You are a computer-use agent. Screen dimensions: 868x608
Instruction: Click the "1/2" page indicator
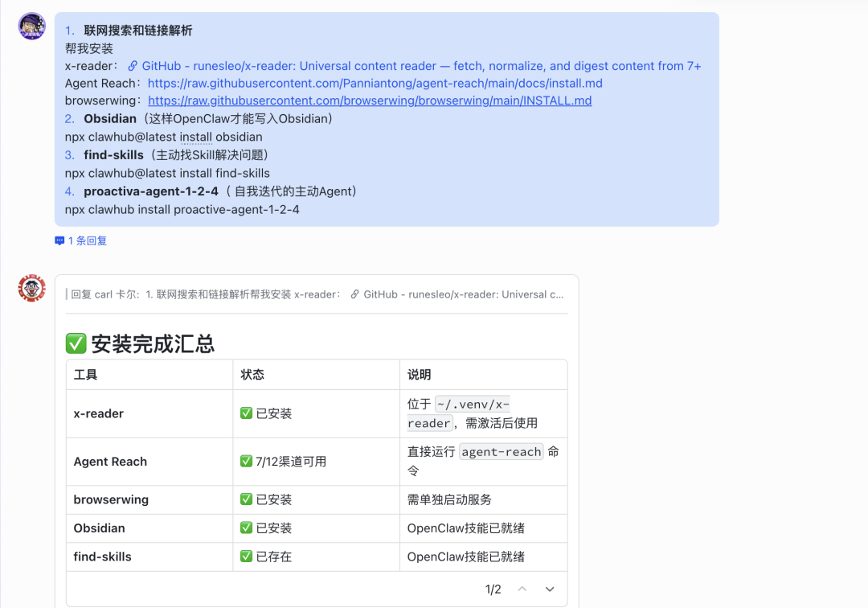tap(493, 589)
